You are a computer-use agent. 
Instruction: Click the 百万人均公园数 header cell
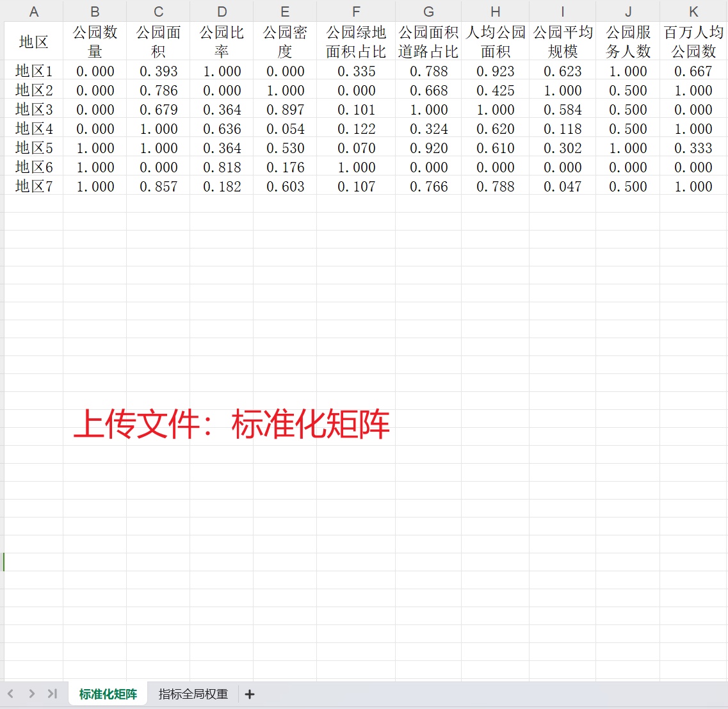coord(693,42)
